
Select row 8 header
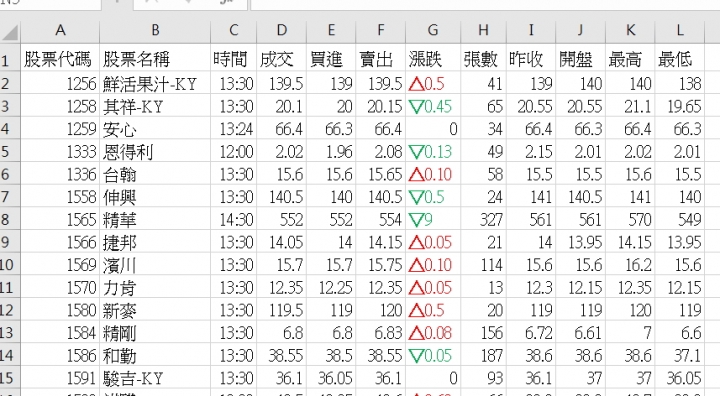pyautogui.click(x=10, y=220)
